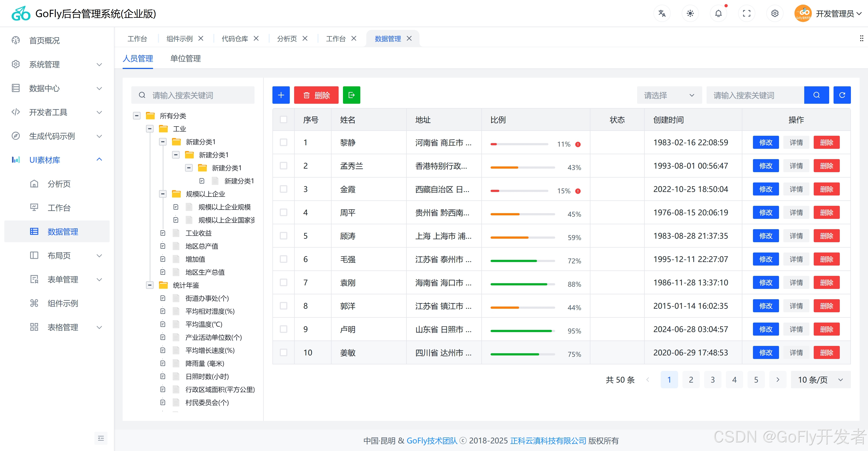This screenshot has height=451, width=868.
Task: Open the notification bell
Action: [x=718, y=14]
